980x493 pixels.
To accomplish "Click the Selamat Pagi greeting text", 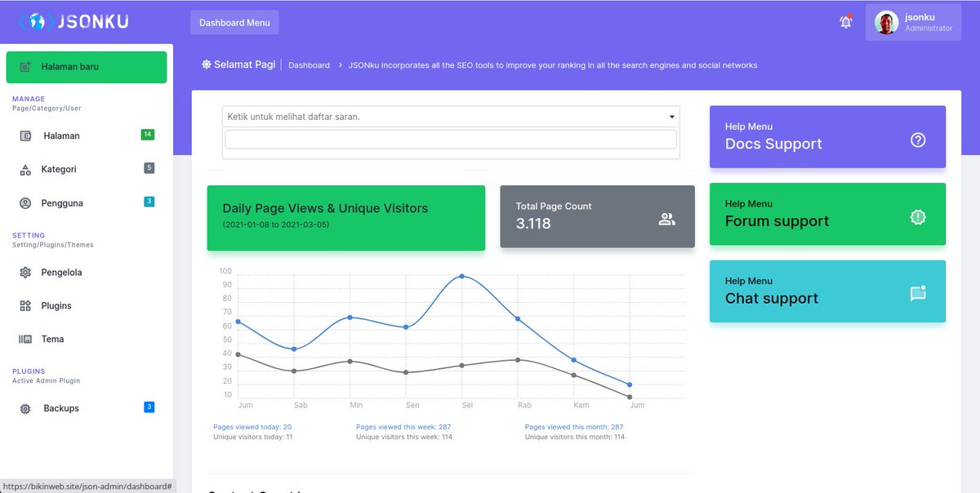I will pos(245,64).
